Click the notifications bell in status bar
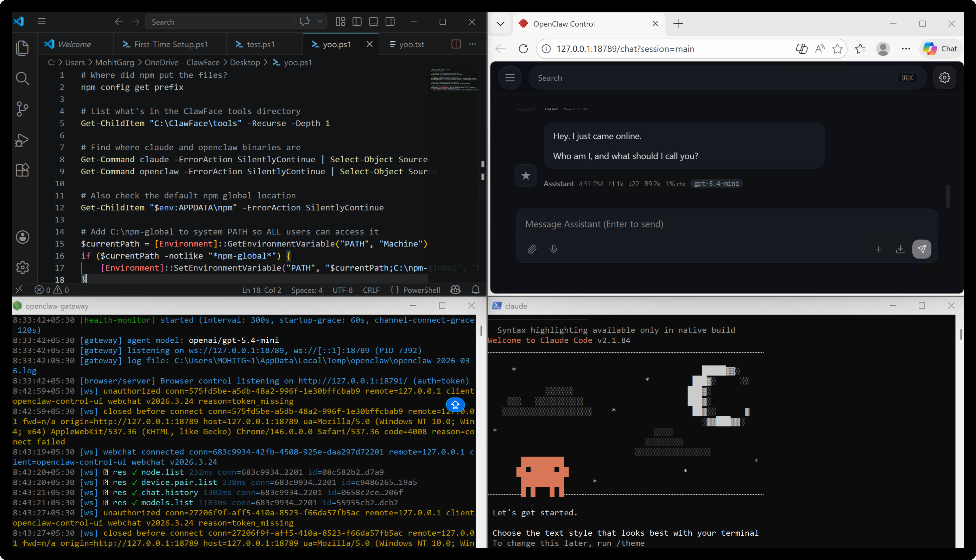 point(475,290)
